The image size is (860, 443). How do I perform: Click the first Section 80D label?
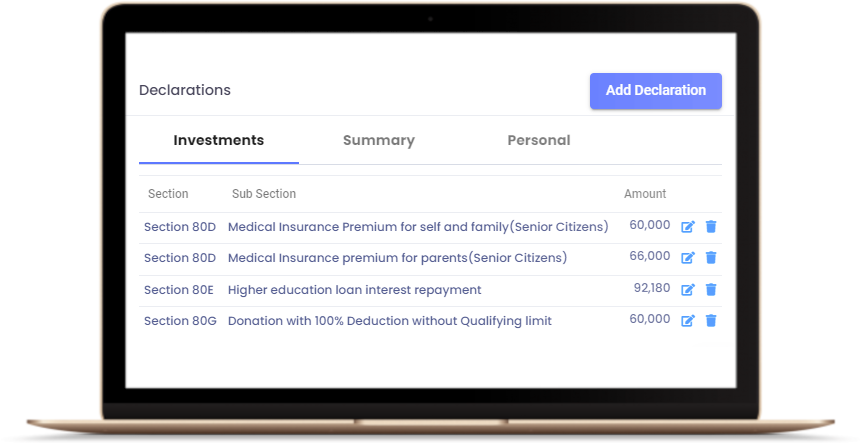point(180,226)
